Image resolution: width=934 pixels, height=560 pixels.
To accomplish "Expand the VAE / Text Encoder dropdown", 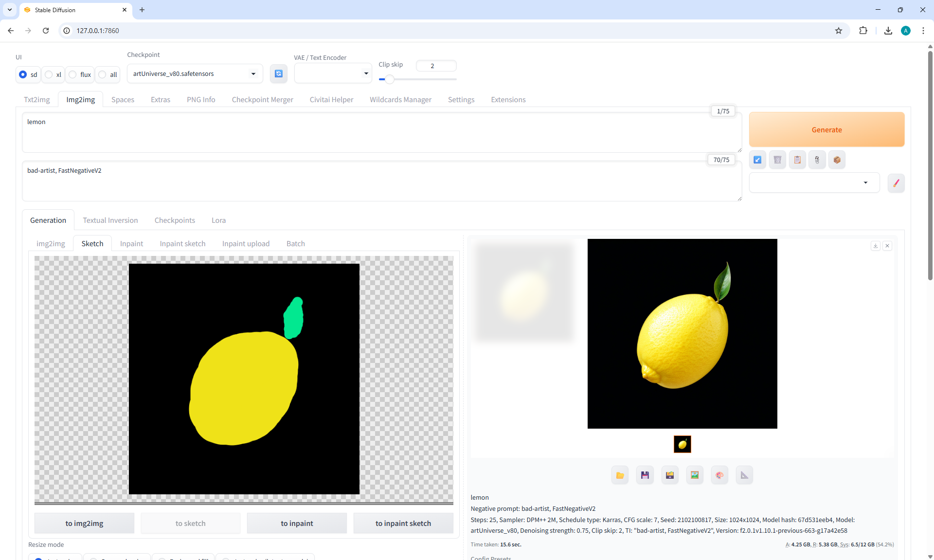I will pos(333,73).
